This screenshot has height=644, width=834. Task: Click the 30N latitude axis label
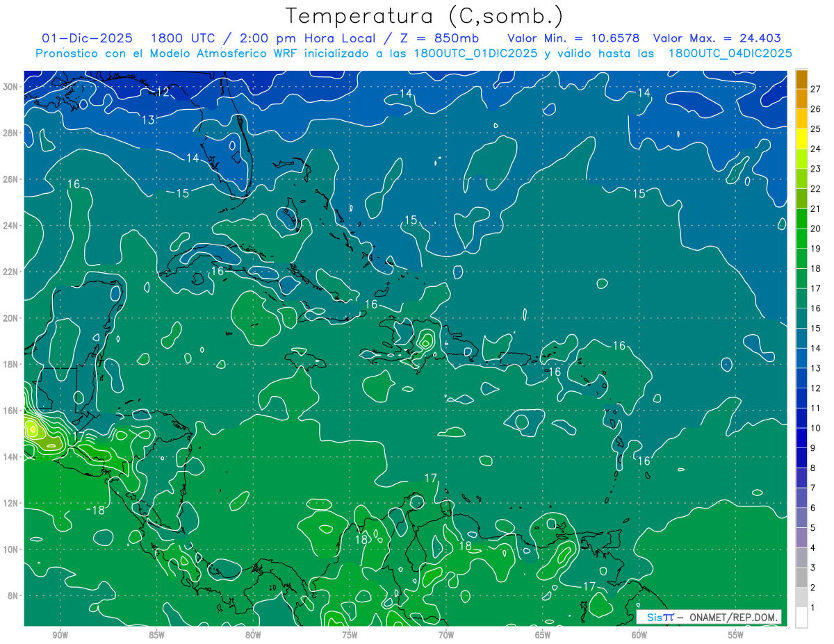tap(11, 87)
